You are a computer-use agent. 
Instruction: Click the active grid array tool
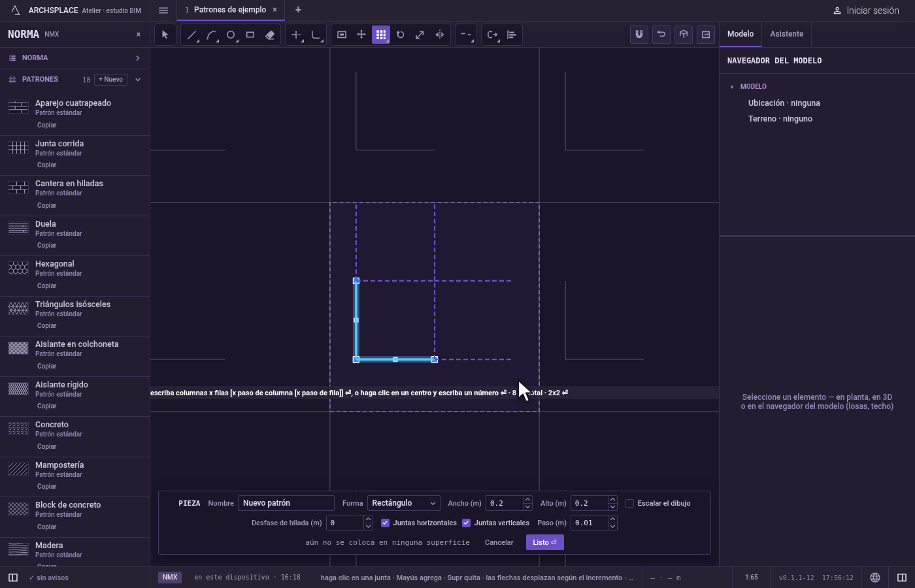381,35
